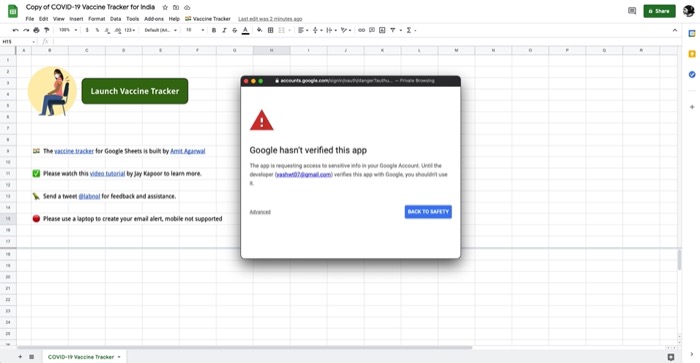Toggle strikethrough formatting

pos(234,30)
